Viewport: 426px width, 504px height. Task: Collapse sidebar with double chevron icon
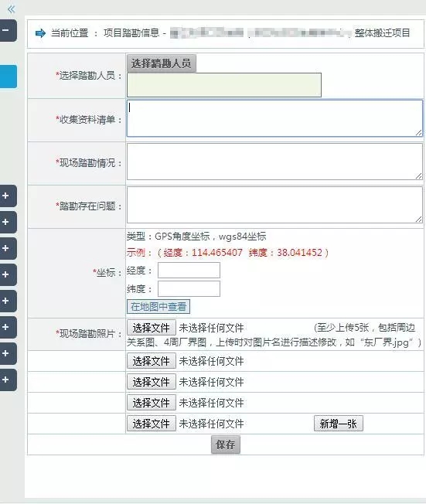pyautogui.click(x=12, y=9)
